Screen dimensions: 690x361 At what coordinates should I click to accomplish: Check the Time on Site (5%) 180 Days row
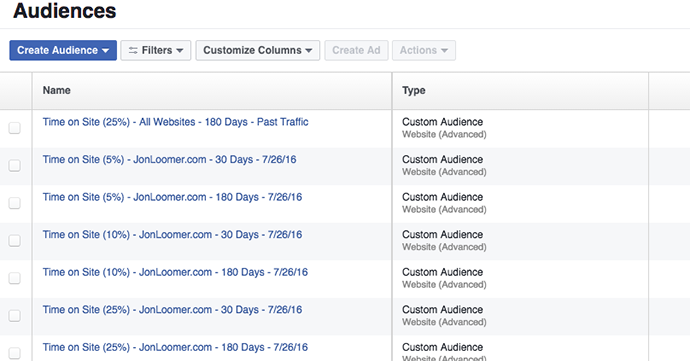15,203
